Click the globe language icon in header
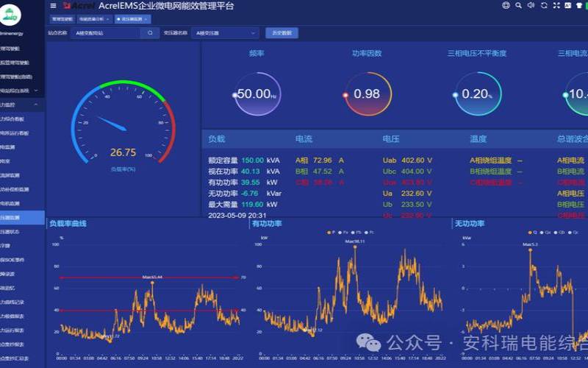 pos(506,5)
